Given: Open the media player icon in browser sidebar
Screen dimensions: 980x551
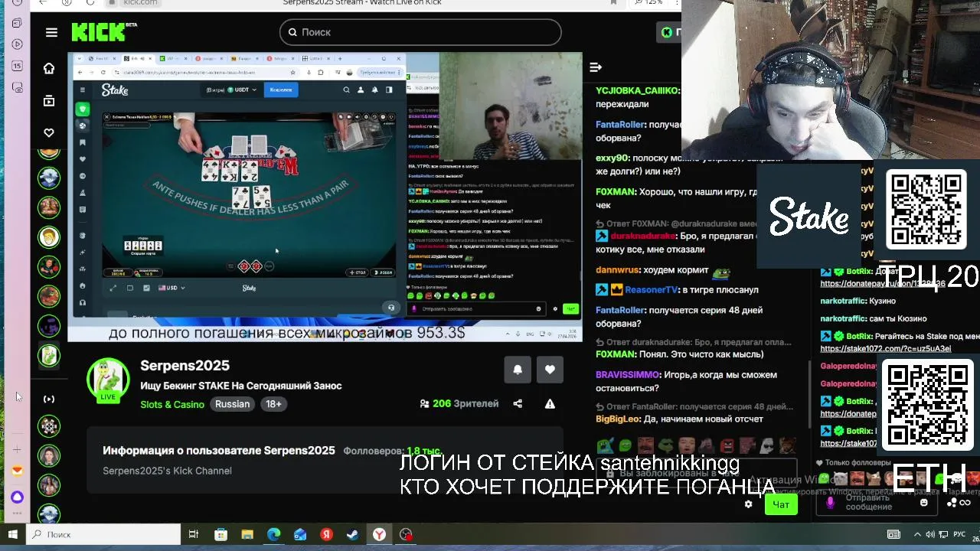Looking at the screenshot, I should pos(17,44).
